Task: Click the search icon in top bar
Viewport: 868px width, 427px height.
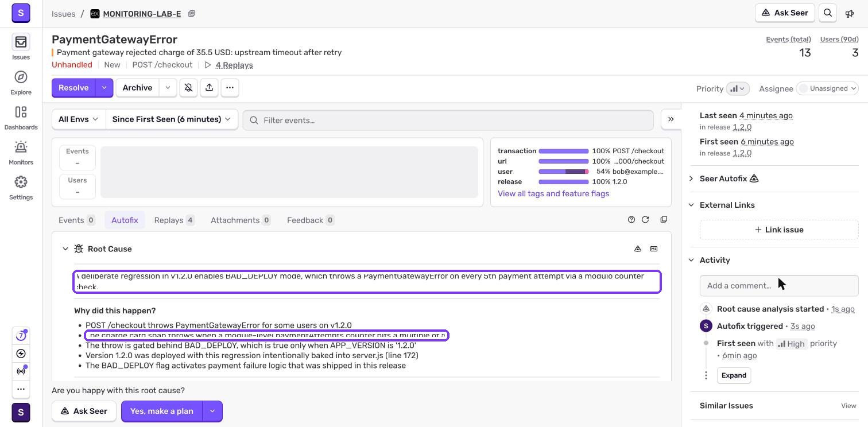Action: (828, 13)
